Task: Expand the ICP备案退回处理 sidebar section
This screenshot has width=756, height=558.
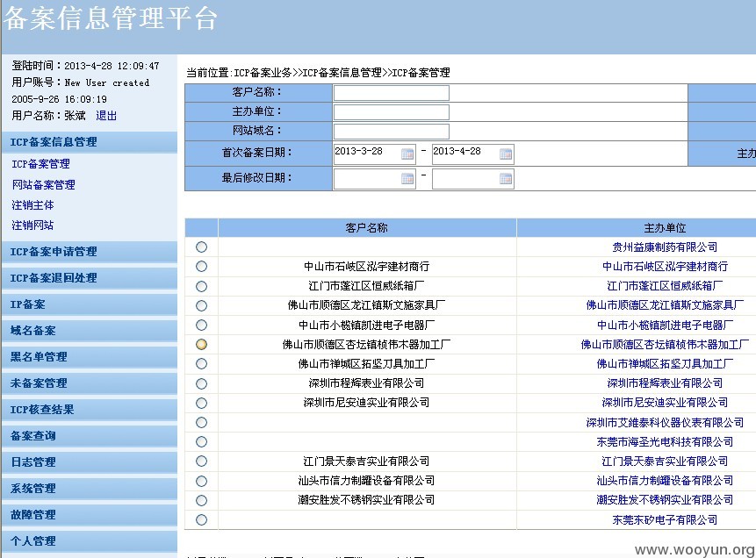Action: click(90, 278)
